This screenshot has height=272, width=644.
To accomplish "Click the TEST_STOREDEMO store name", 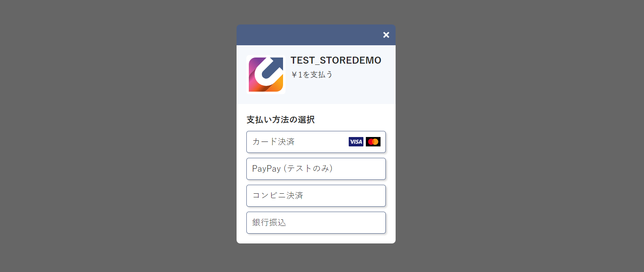I will 336,60.
